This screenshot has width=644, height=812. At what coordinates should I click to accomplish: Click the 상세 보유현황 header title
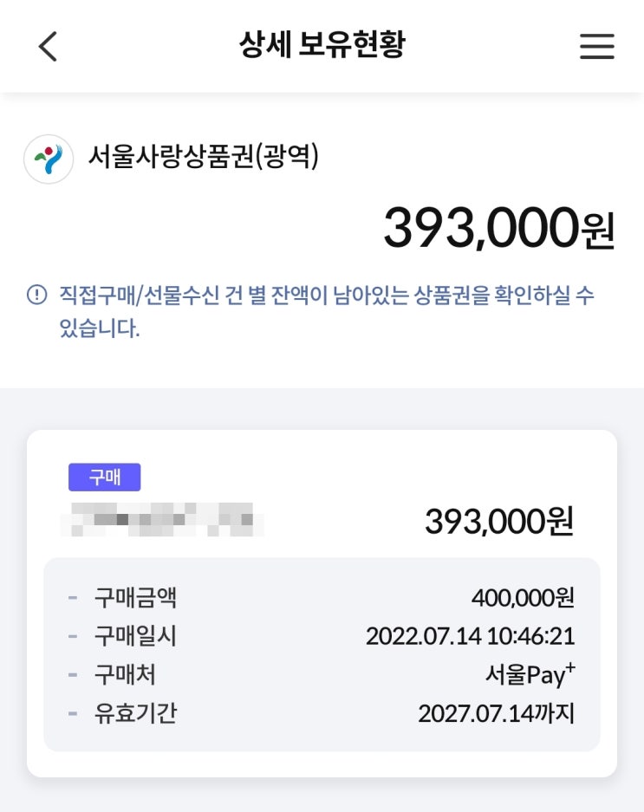tap(322, 45)
